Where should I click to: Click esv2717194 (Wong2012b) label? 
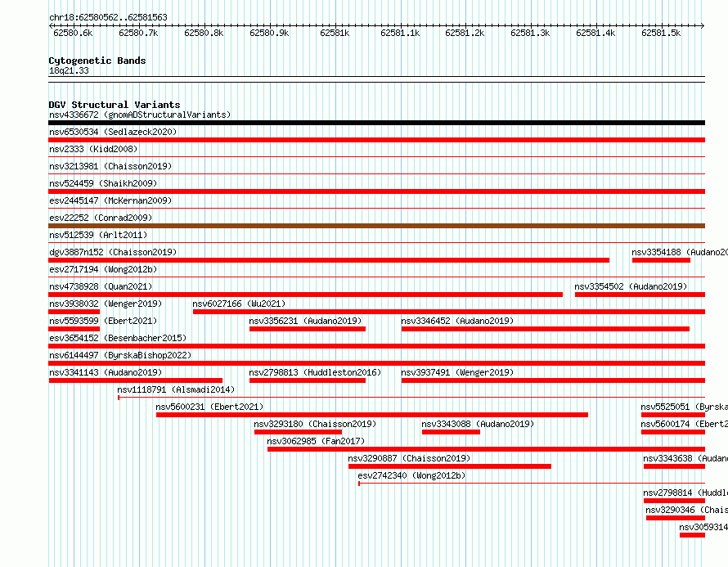coord(103,269)
